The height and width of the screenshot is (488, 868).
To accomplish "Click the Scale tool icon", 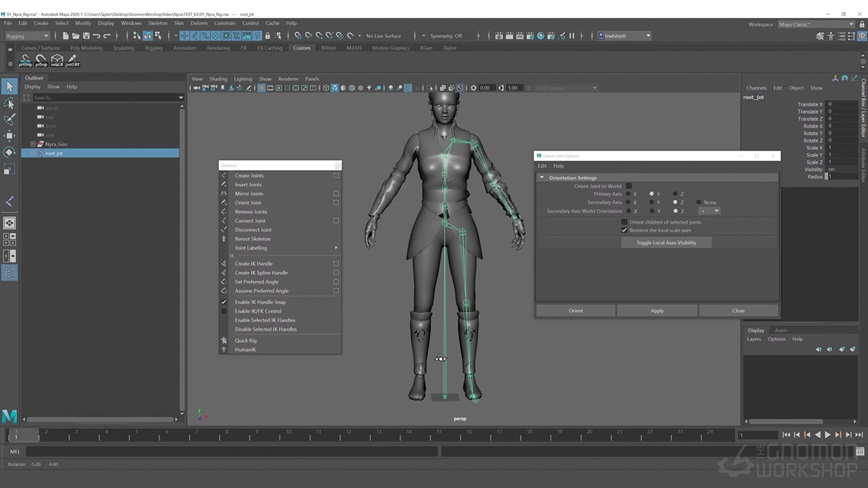I will pos(9,169).
